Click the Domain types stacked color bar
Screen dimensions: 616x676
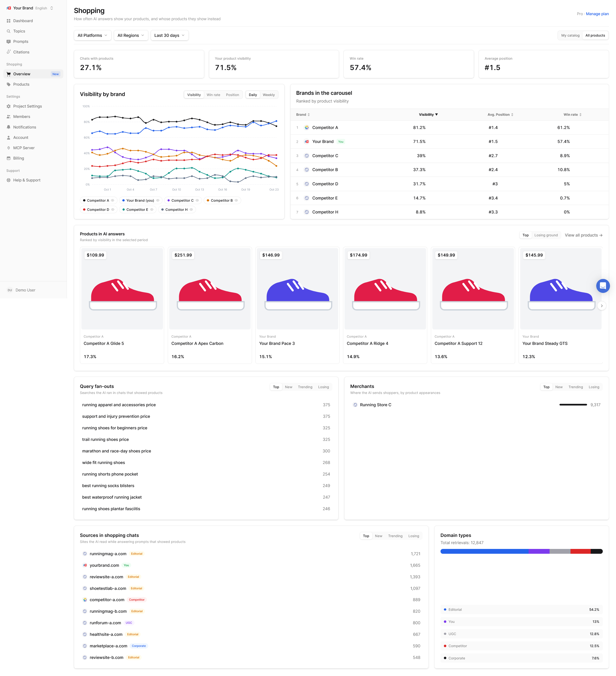coord(521,551)
